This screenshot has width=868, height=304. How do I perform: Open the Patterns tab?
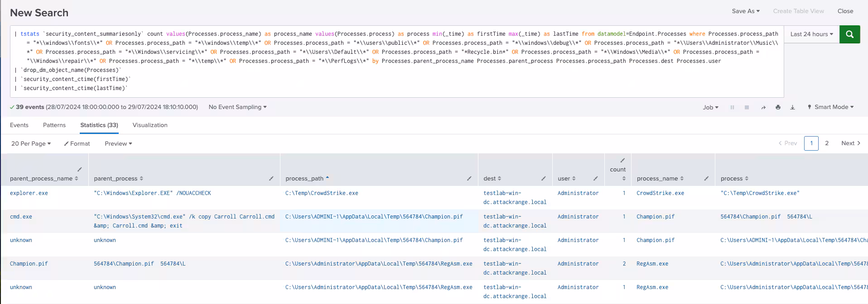pos(54,125)
